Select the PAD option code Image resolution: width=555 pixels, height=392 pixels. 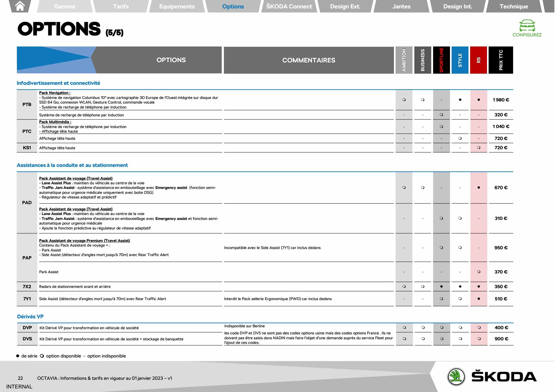pos(27,203)
